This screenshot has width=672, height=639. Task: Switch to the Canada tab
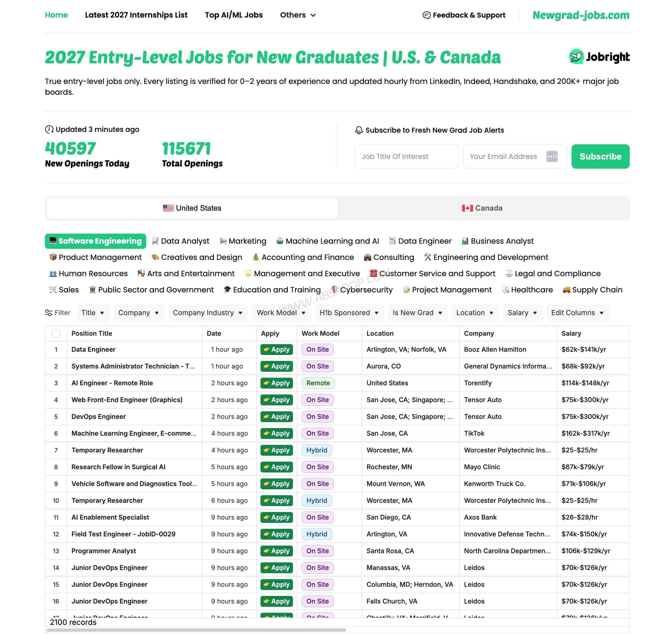tap(482, 208)
